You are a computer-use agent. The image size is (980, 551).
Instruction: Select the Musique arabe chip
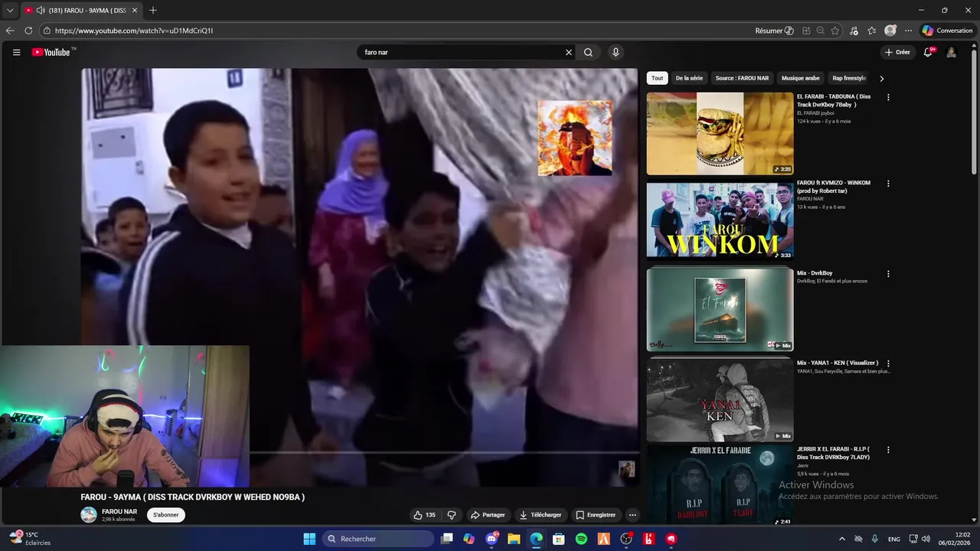[801, 78]
